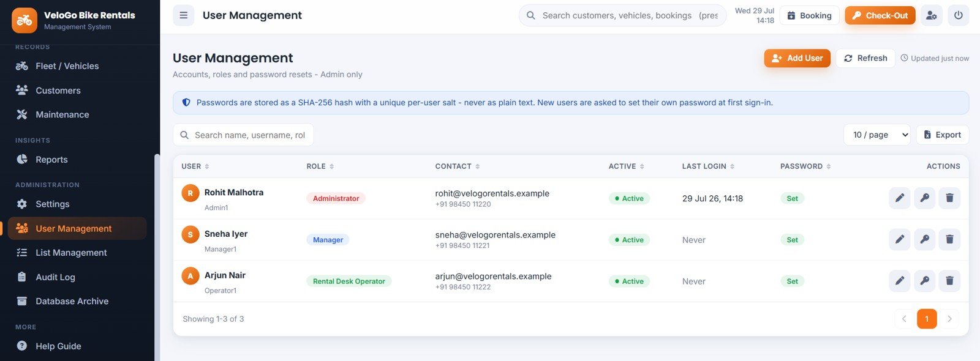
Task: Edit Sneha Iyer with pencil icon
Action: pos(900,239)
